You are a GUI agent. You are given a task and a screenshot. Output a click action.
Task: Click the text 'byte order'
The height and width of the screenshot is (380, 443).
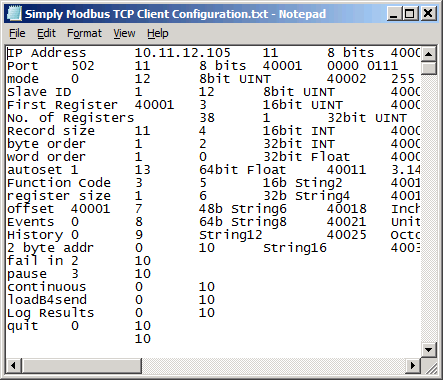(46, 144)
